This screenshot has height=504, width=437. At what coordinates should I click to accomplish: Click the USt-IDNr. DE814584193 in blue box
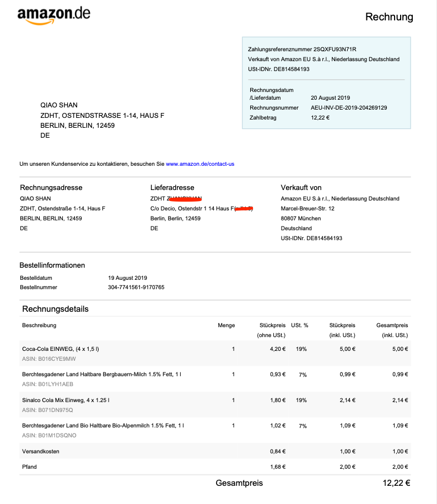click(x=278, y=69)
